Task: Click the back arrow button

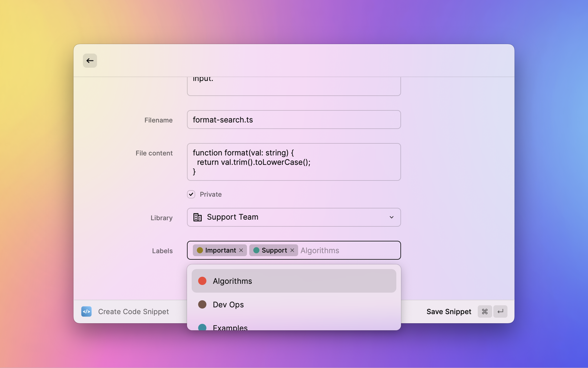Action: (x=90, y=61)
